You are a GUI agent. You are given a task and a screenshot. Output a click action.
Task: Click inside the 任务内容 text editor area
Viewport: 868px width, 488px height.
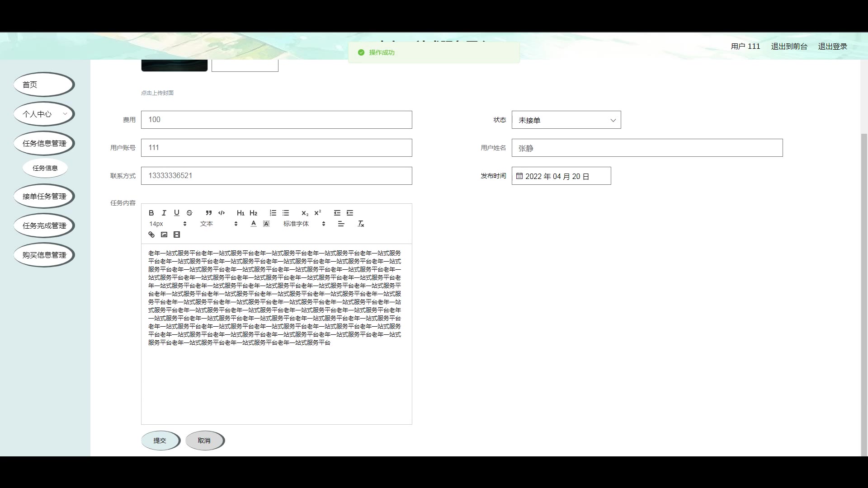[276, 334]
